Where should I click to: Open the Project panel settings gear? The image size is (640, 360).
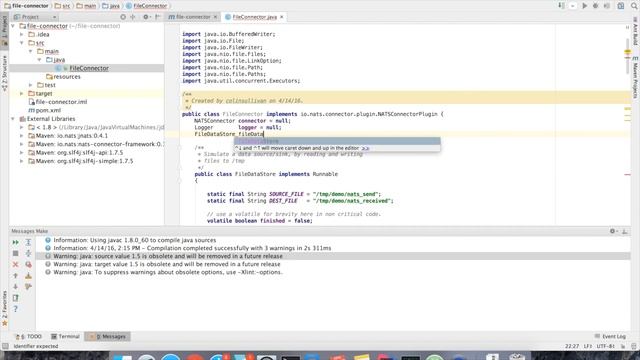coord(146,17)
